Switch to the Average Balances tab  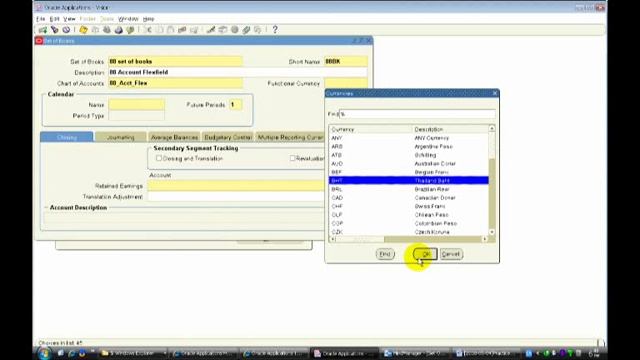[174, 137]
